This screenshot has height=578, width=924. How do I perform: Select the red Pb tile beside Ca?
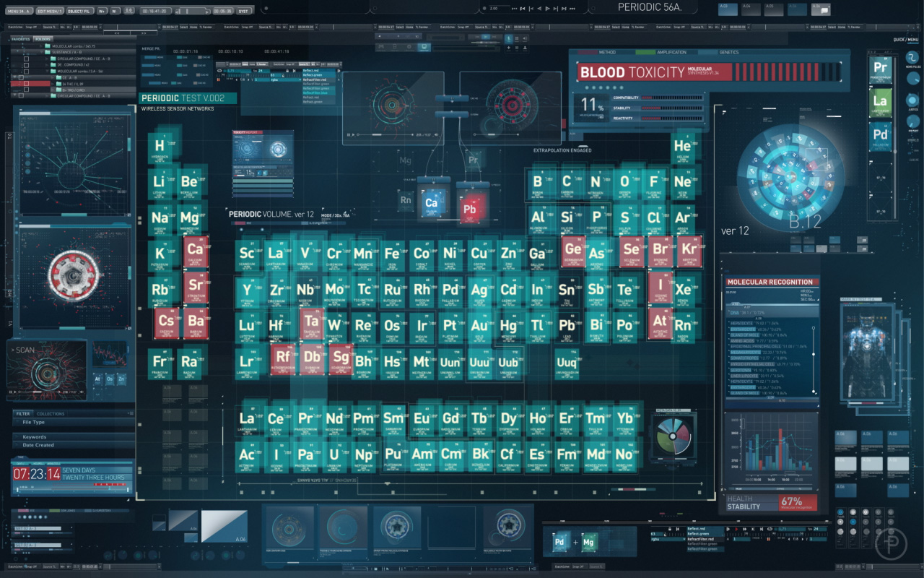pos(469,209)
